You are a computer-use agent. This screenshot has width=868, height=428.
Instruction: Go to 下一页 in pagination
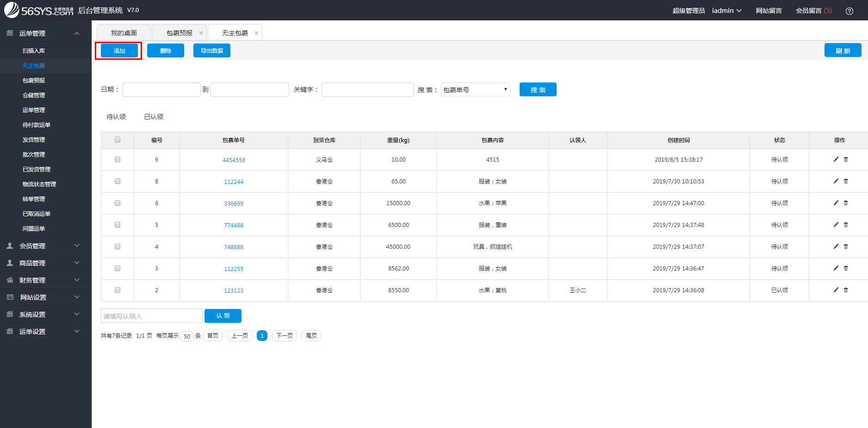point(285,335)
